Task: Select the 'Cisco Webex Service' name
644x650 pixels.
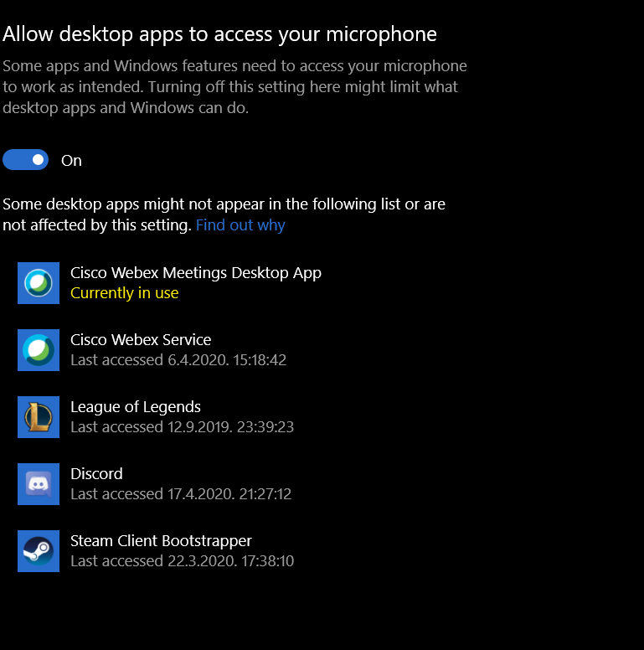Action: [x=141, y=340]
